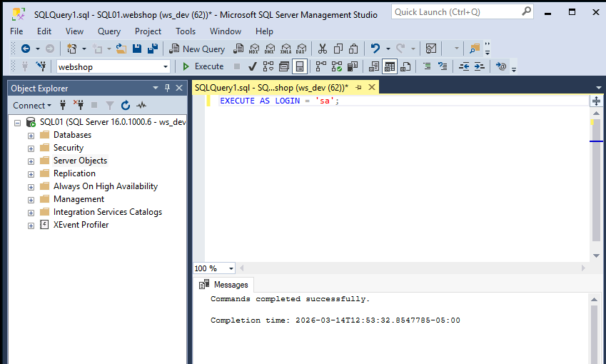Viewport: 606px width, 364px height.
Task: Click the Query Options icon
Action: 284,66
